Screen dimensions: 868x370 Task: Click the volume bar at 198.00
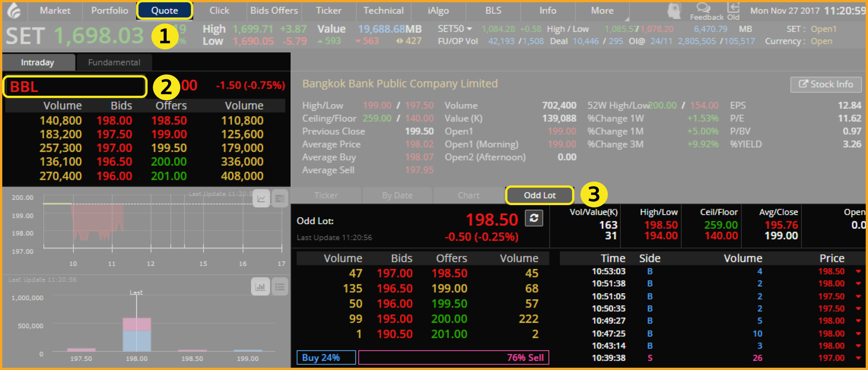coord(137,334)
